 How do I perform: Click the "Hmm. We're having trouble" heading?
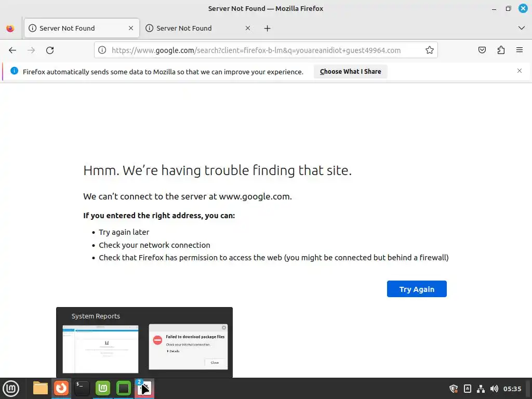click(218, 170)
